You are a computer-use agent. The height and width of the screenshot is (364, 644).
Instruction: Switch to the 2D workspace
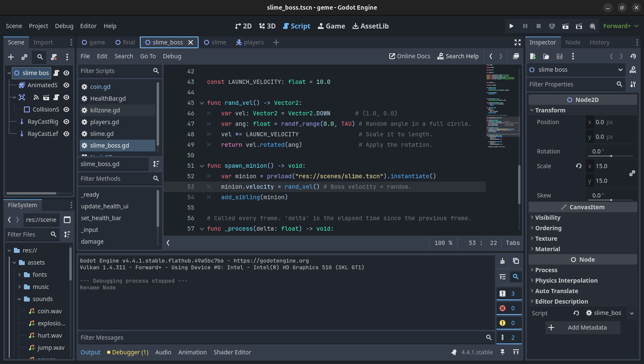click(243, 26)
